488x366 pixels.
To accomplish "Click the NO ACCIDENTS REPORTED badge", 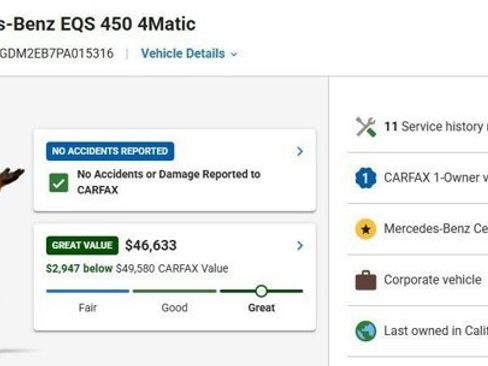I will click(110, 151).
